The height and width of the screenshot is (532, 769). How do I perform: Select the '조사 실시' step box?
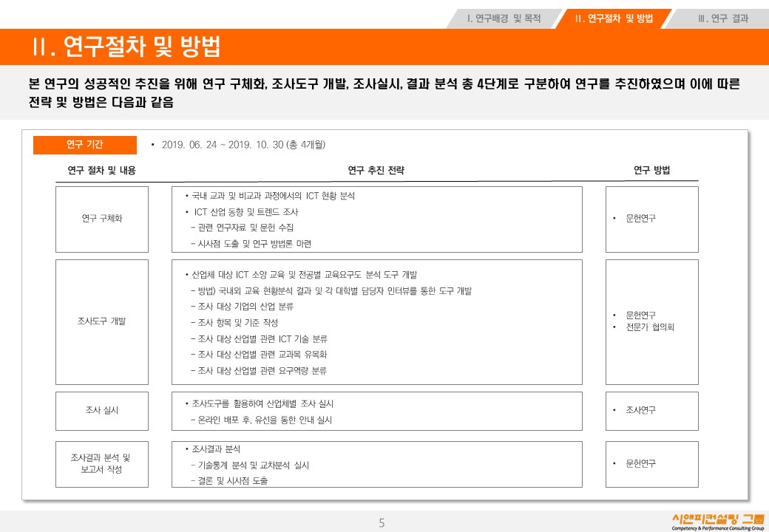coord(102,411)
